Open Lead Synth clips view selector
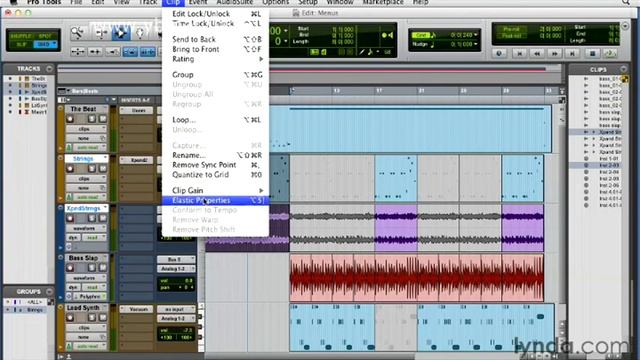 [x=86, y=328]
